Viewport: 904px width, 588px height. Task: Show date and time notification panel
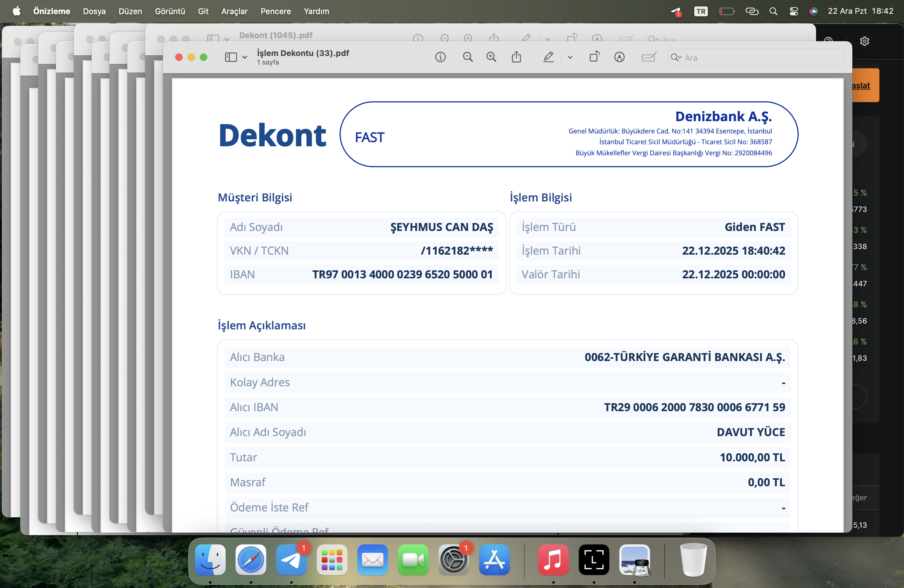click(860, 11)
